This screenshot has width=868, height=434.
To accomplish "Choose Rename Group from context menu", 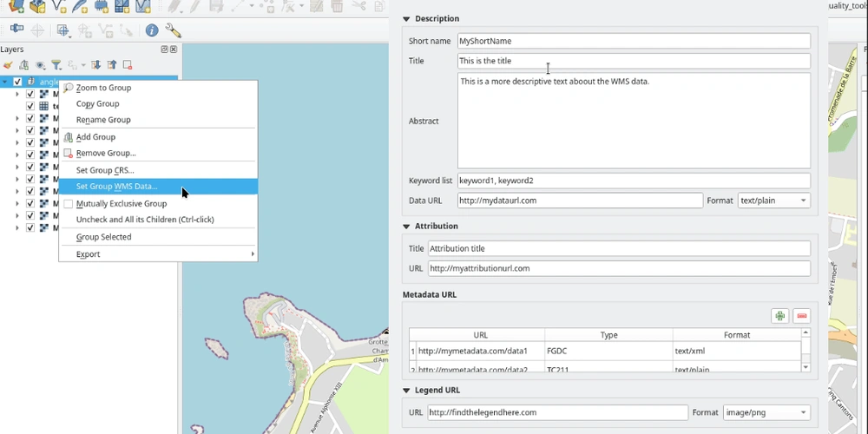I will pos(158,120).
